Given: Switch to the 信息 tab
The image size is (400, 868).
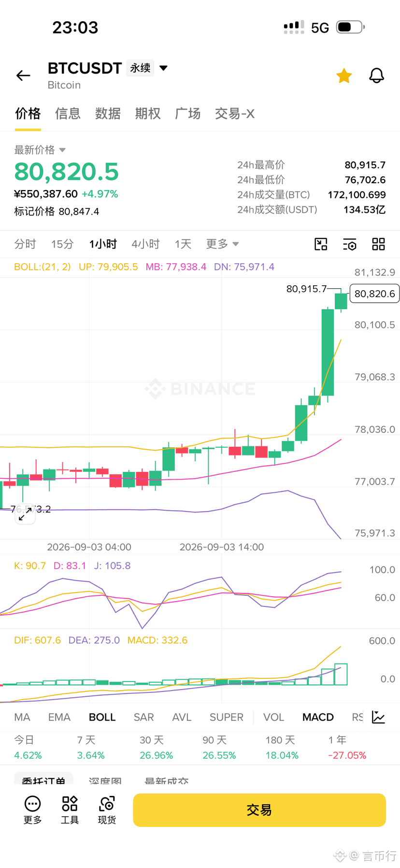Looking at the screenshot, I should pyautogui.click(x=68, y=114).
